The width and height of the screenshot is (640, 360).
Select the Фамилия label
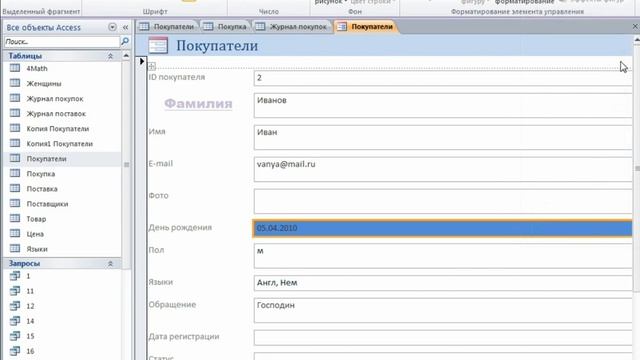198,104
